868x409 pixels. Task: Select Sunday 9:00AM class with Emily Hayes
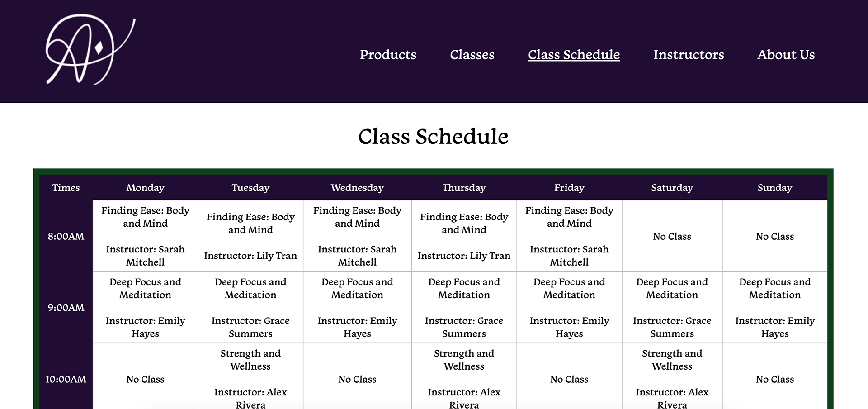pos(774,308)
